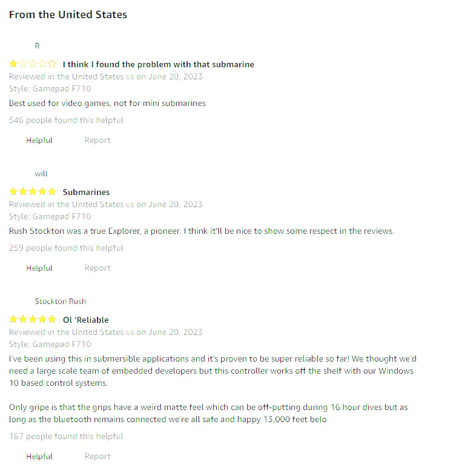This screenshot has height=476, width=465.
Task: Report the review written by R
Action: (97, 140)
